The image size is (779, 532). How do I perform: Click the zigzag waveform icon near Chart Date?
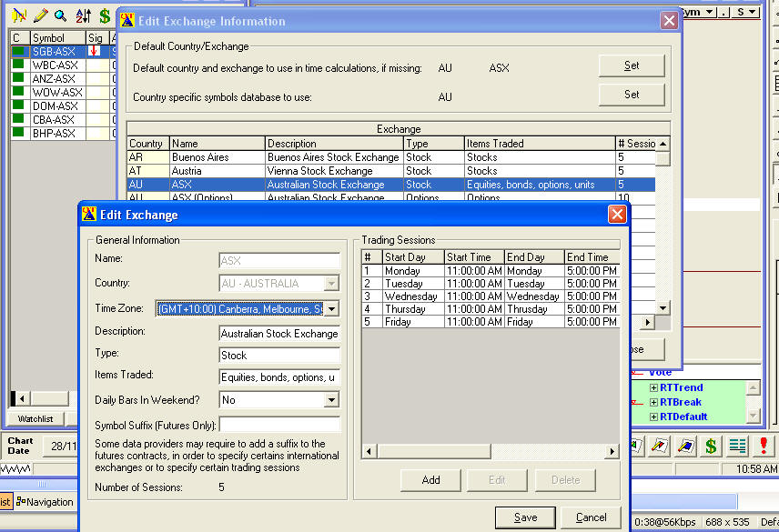[x=15, y=468]
